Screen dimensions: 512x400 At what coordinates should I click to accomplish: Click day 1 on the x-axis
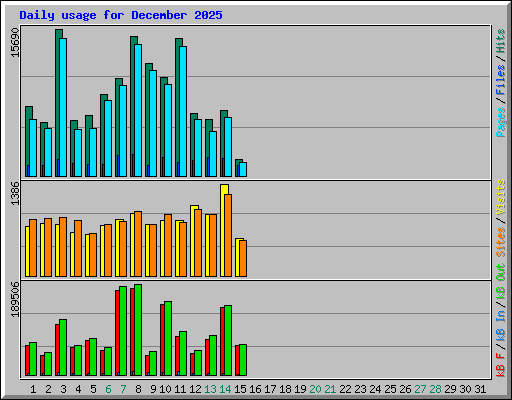click(33, 389)
